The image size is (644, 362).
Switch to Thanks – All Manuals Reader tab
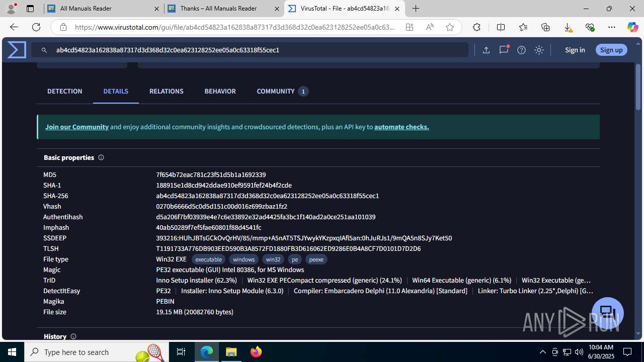coord(224,9)
